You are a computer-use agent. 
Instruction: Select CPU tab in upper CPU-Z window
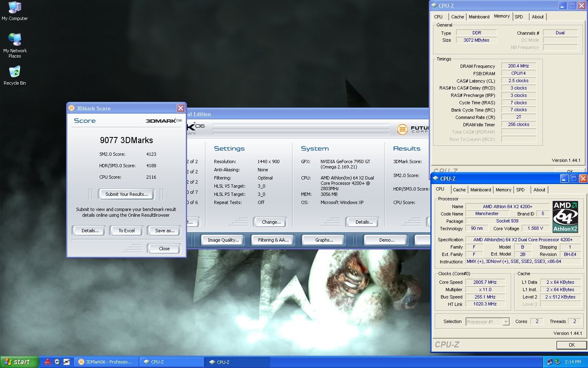pyautogui.click(x=439, y=17)
